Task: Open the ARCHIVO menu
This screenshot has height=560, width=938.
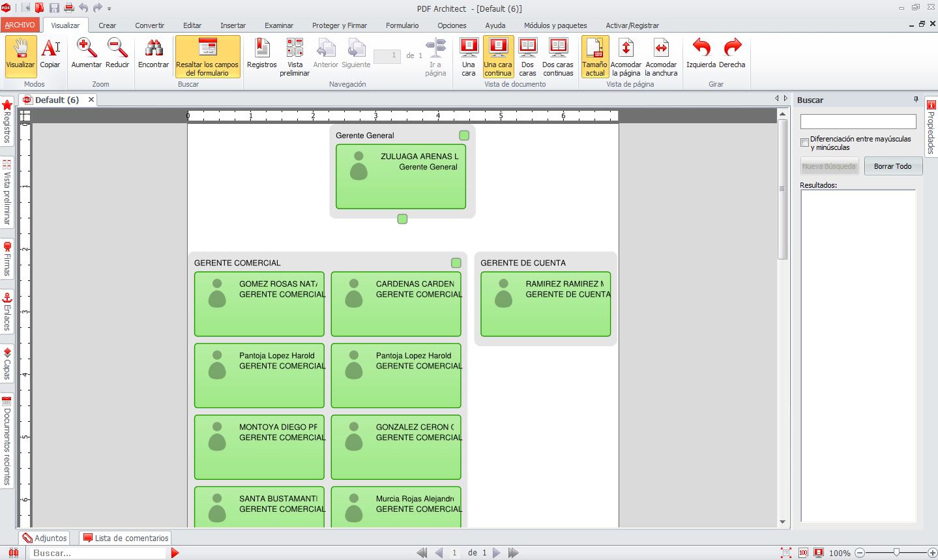Action: 20,25
